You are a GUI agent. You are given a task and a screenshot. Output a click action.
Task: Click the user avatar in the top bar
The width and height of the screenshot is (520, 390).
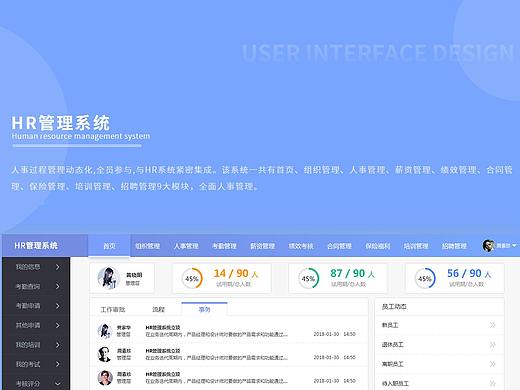point(488,246)
